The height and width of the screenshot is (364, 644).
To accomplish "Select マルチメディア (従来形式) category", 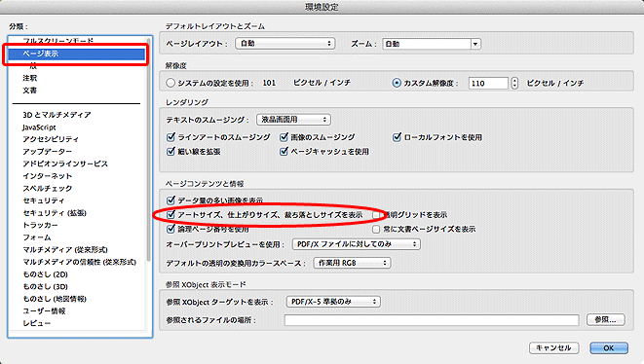I will point(65,249).
